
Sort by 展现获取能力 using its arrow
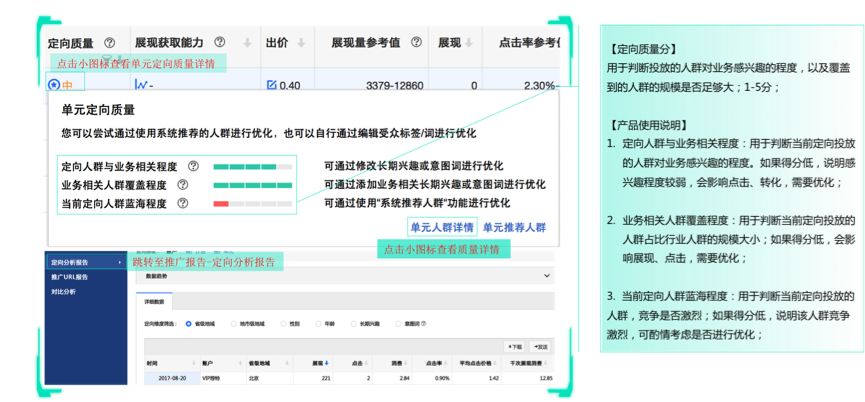tap(248, 42)
